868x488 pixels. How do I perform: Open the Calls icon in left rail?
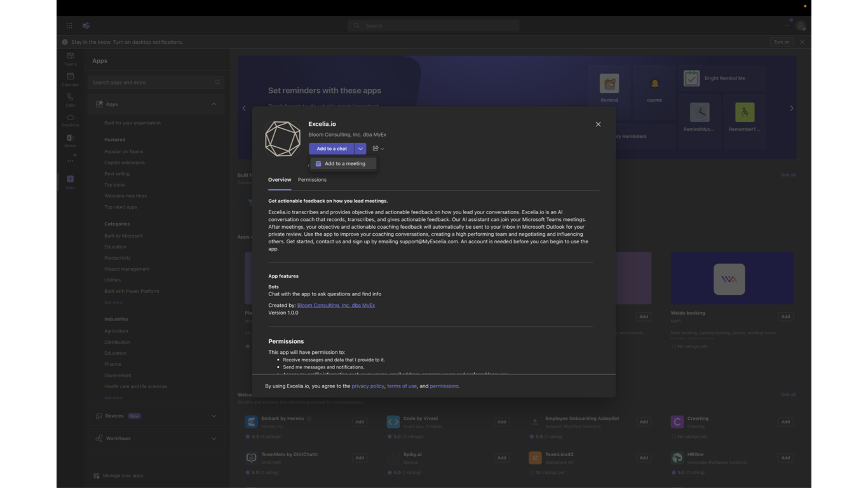70,100
